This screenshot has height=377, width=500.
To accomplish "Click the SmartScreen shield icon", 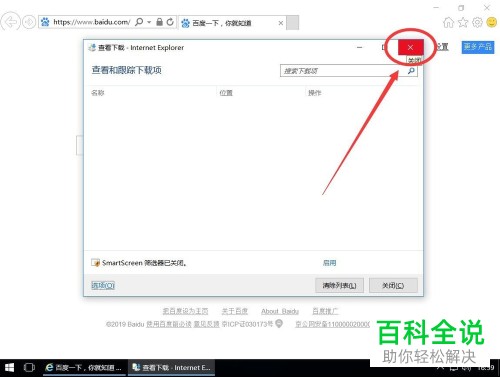I will 95,263.
